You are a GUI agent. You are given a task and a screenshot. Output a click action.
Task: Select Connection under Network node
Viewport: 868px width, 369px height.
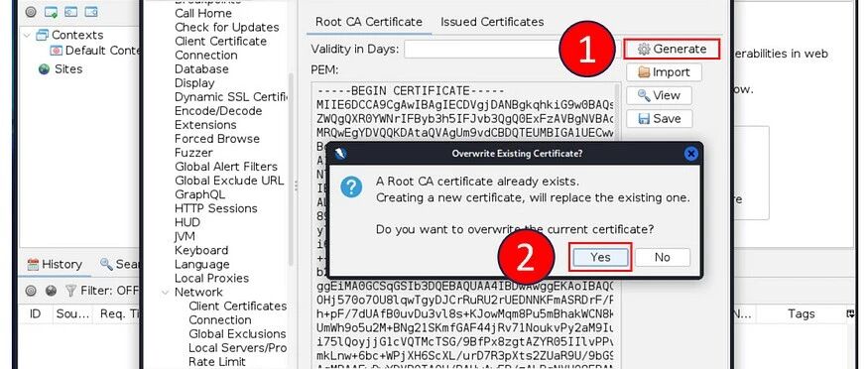tap(220, 319)
